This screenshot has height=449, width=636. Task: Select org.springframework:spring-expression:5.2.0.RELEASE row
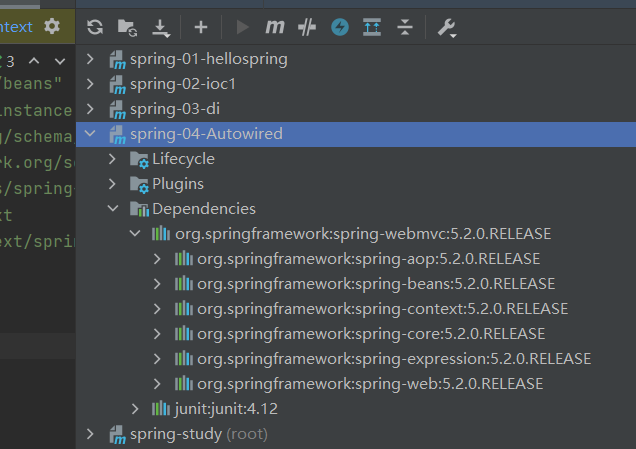[356, 359]
